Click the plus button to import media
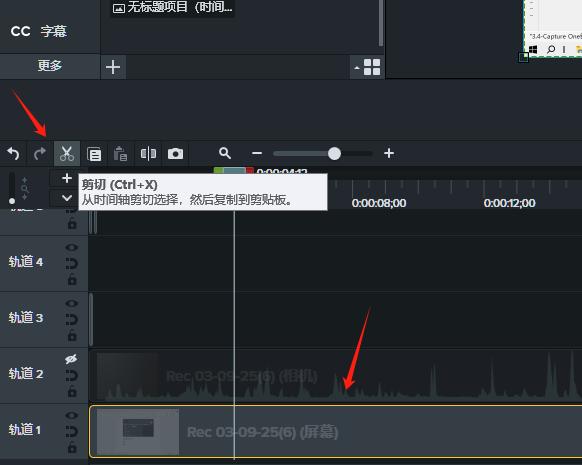582x465 pixels. tap(113, 67)
